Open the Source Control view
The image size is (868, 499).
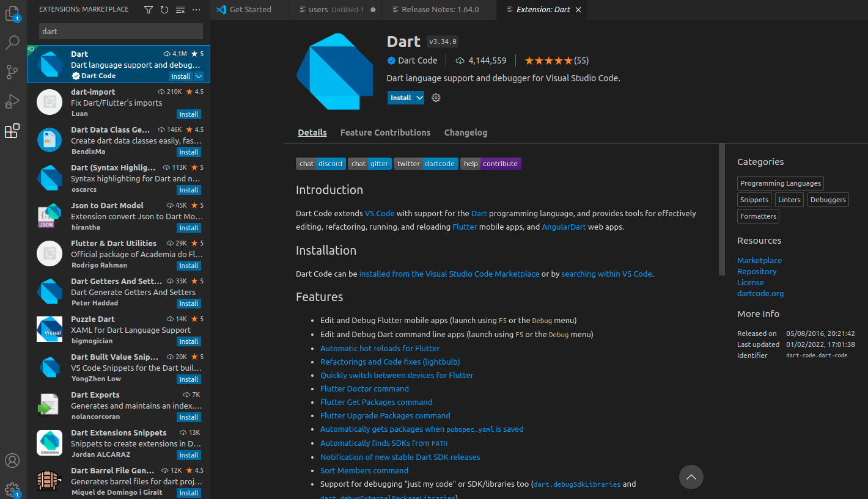(12, 72)
